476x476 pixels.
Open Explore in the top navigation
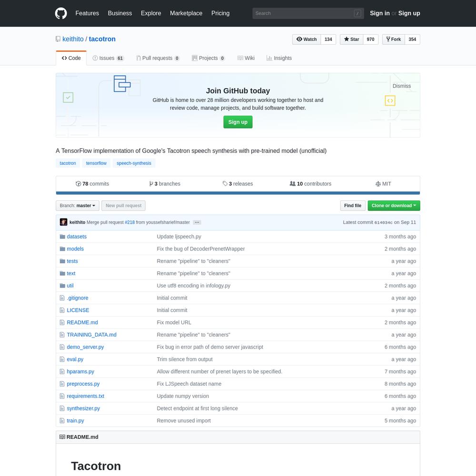tap(151, 13)
